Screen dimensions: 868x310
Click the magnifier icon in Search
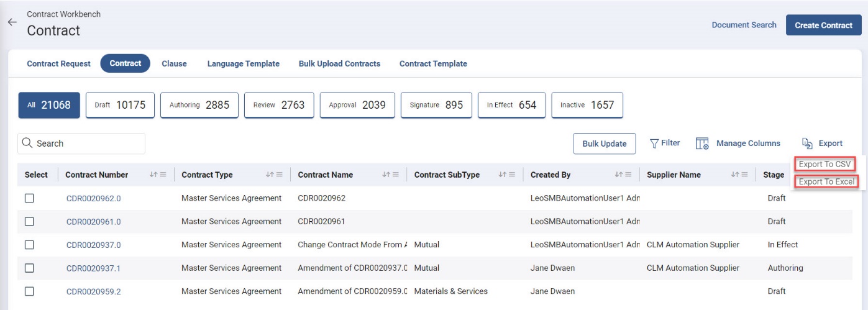click(x=27, y=144)
